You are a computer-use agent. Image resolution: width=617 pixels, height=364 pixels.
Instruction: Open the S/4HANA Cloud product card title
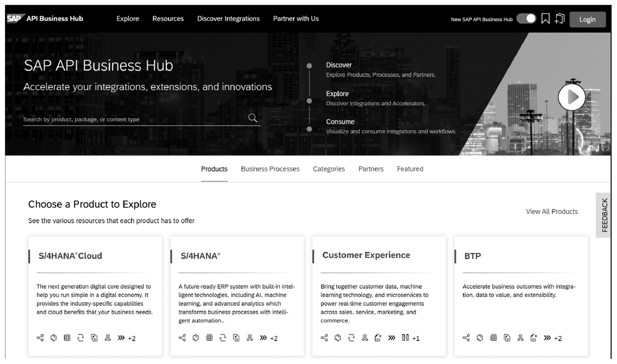point(70,256)
